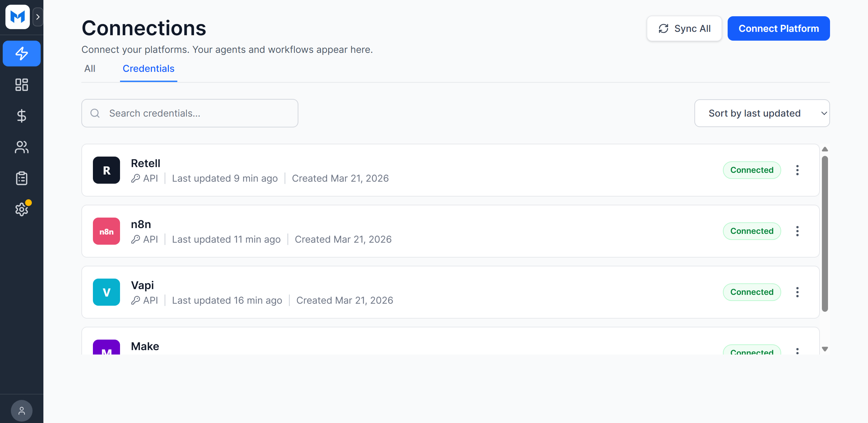Screen dimensions: 868x423
Task: Click the Sync All button
Action: coord(684,28)
